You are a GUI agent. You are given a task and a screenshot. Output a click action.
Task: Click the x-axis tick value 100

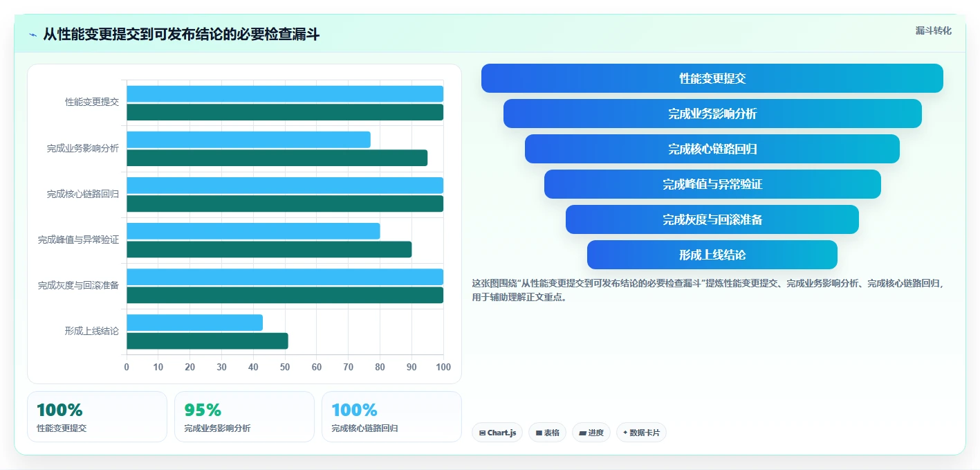coord(443,367)
